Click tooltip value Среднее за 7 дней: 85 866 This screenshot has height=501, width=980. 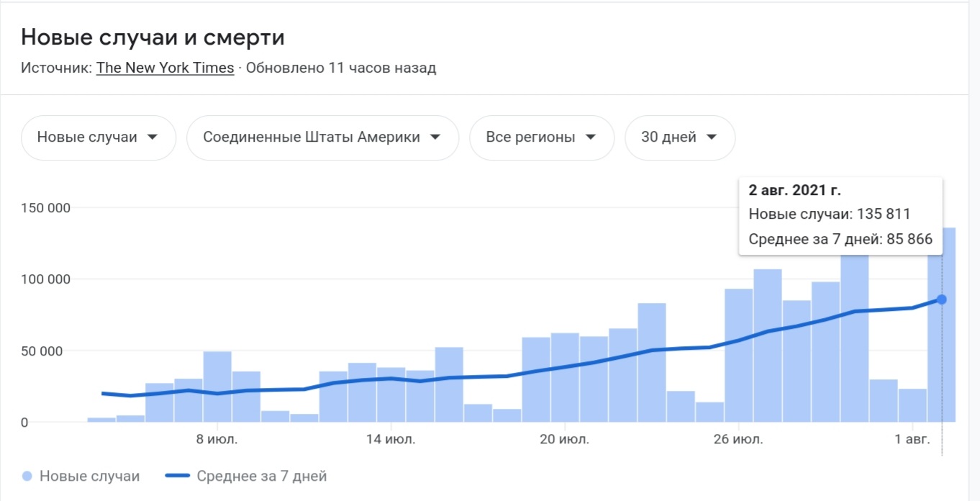tap(840, 240)
